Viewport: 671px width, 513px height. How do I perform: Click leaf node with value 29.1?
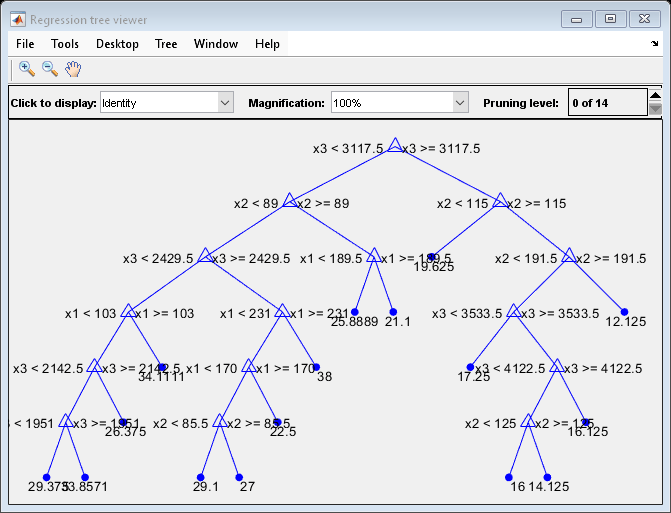[x=200, y=477]
